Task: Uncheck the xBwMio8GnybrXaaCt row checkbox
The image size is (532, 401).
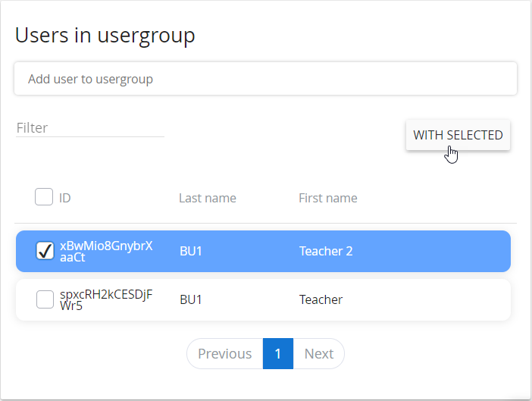Action: (x=45, y=251)
